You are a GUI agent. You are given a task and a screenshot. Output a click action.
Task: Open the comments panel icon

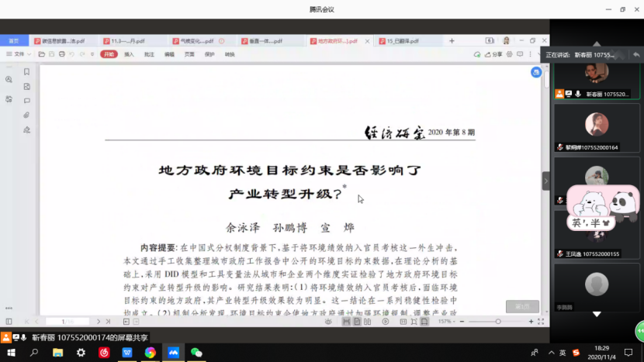pyautogui.click(x=26, y=101)
